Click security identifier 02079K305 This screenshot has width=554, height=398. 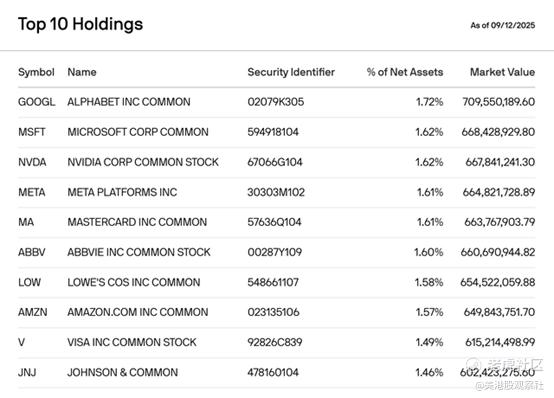(x=276, y=102)
